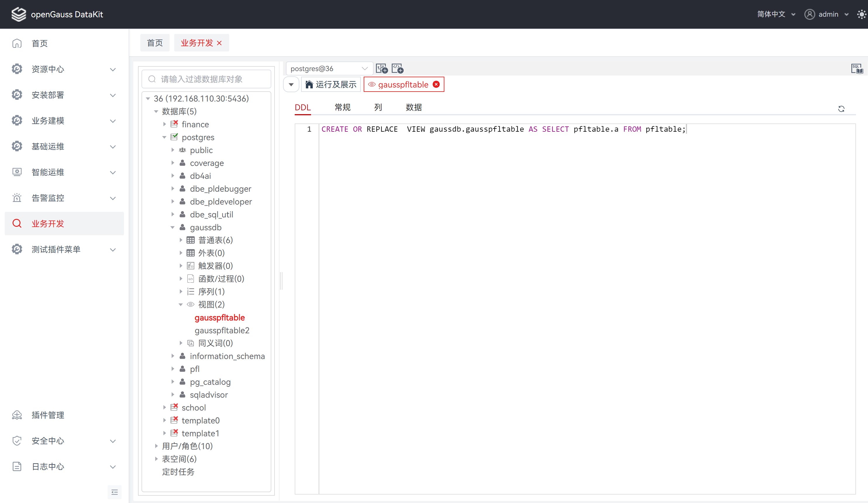Select the 常规 tab

click(342, 107)
